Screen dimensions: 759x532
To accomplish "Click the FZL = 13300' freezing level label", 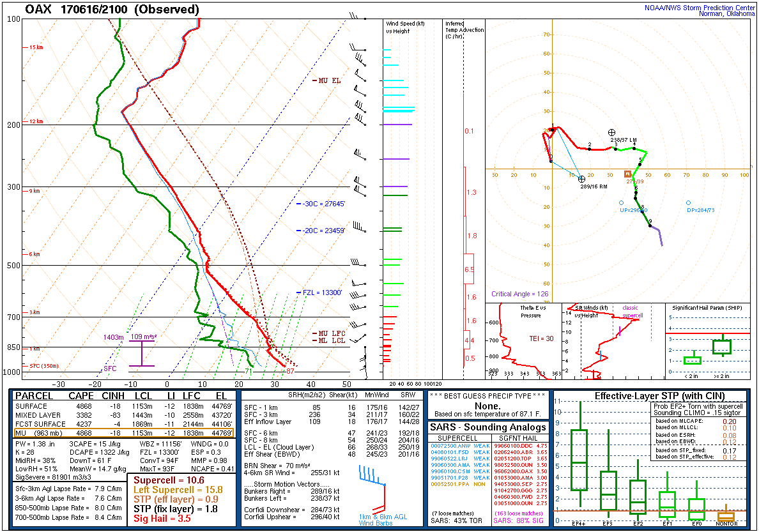I will (x=323, y=293).
